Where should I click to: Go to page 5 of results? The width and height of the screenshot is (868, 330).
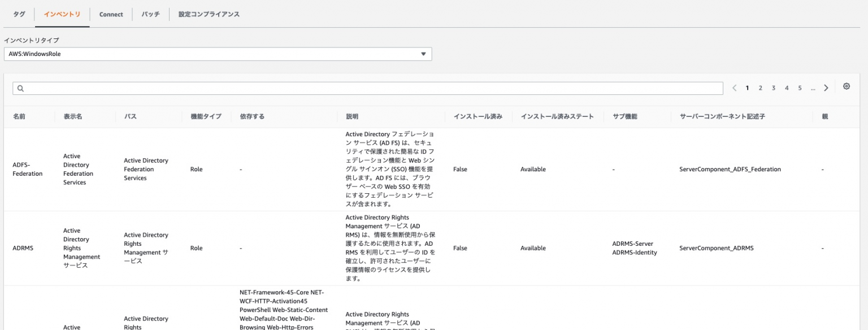tap(800, 88)
